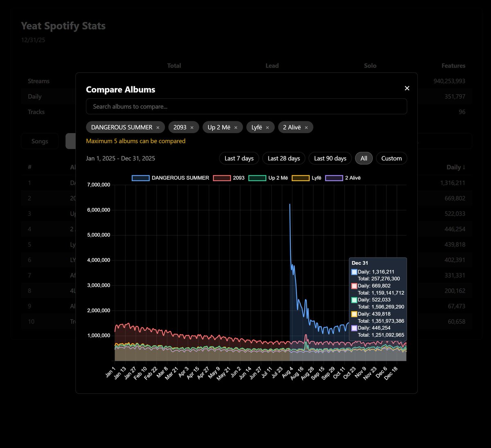
Task: Click 60,658 daily value in background table
Action: 457,322
